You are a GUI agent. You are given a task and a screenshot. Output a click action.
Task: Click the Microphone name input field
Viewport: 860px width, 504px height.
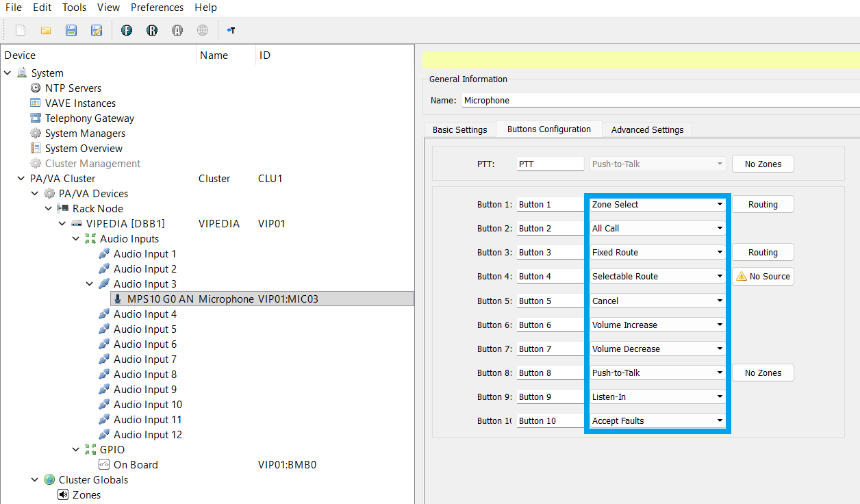pos(660,100)
